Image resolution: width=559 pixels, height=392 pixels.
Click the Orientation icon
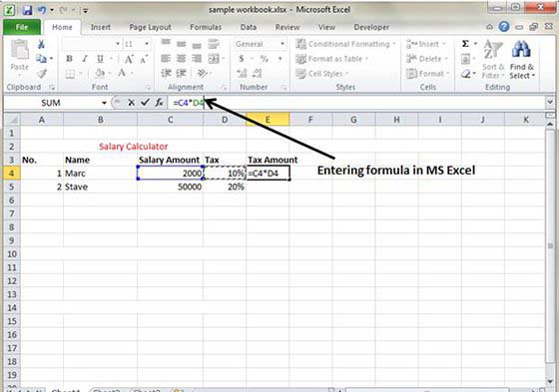coord(202,74)
